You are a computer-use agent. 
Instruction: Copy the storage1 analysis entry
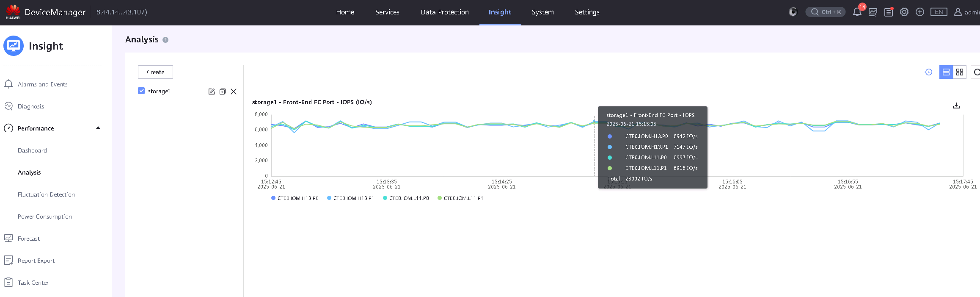click(223, 92)
